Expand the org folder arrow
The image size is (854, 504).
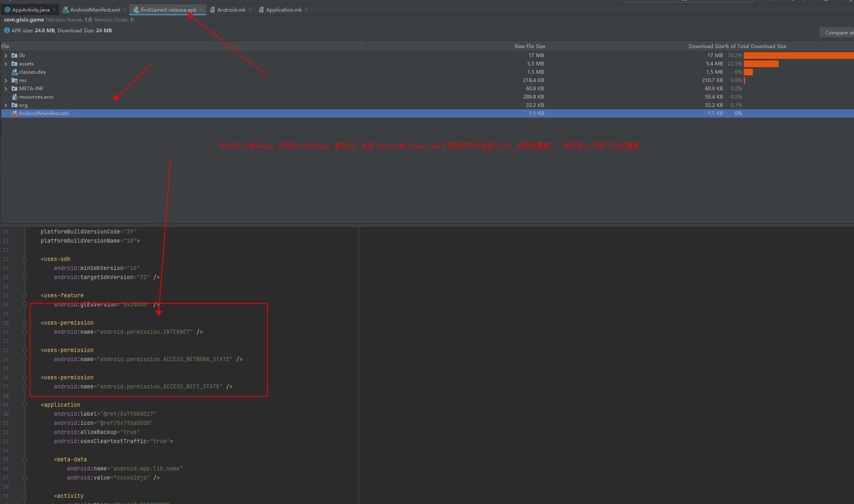point(6,105)
